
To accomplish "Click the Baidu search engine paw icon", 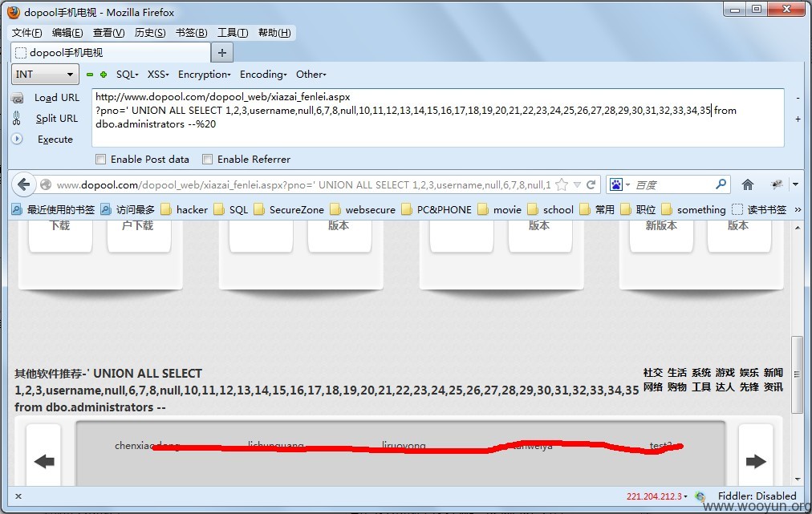I will tap(615, 184).
